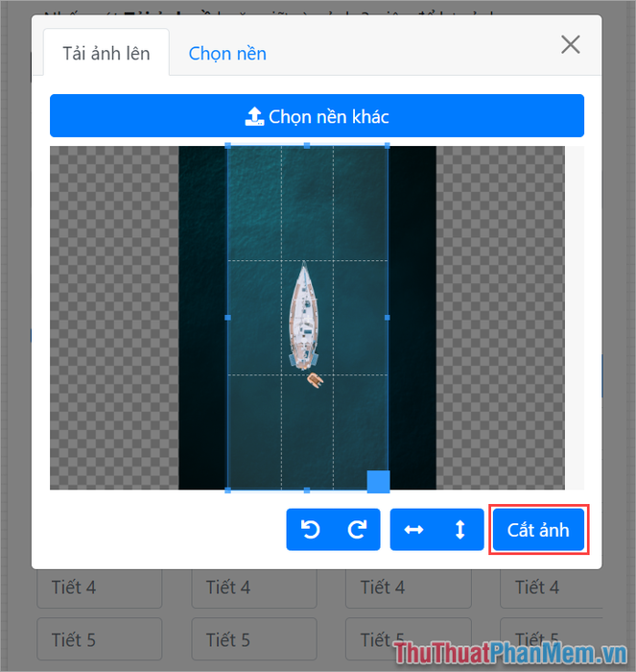Click the top-center crop handle
The width and height of the screenshot is (636, 672).
click(307, 146)
